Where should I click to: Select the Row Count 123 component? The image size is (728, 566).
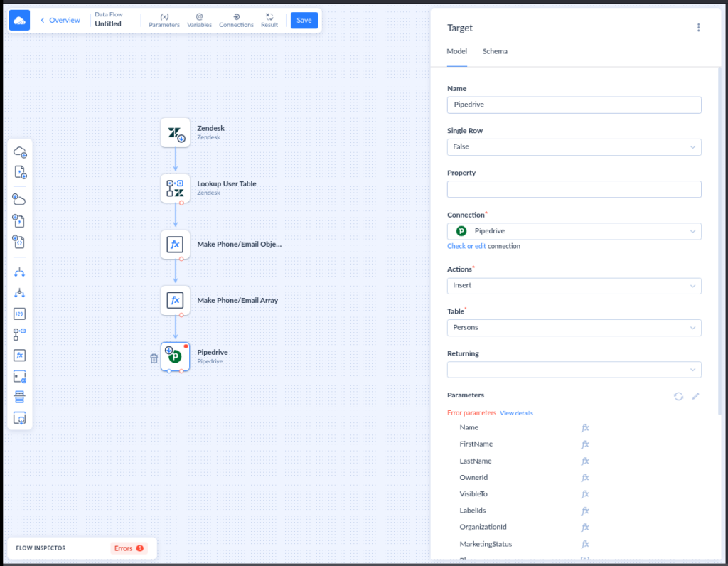(19, 314)
